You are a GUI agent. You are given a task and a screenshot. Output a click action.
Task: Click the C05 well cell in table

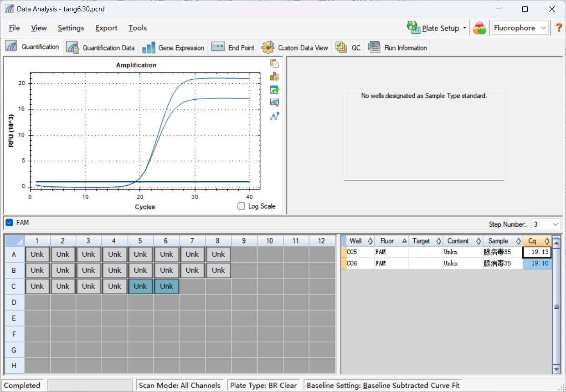tap(360, 252)
